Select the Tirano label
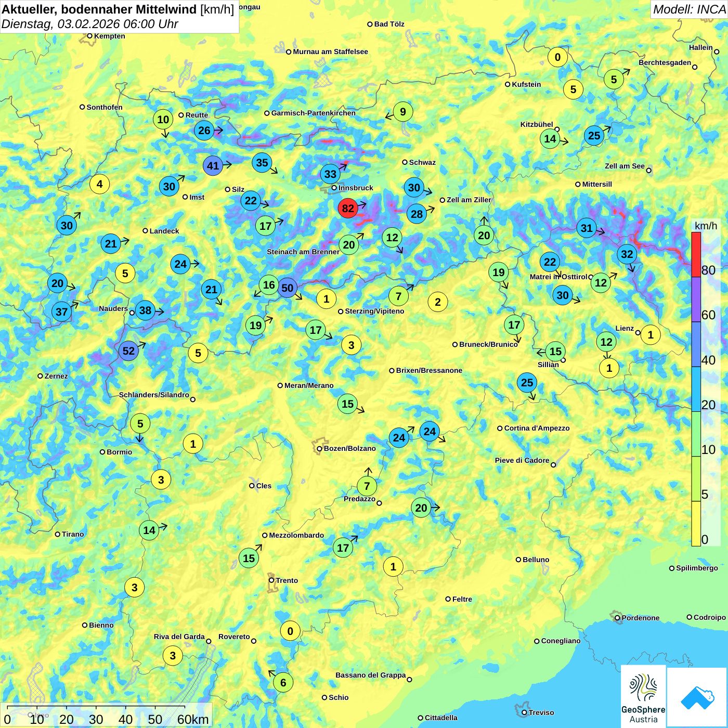This screenshot has height=728, width=728. [x=73, y=534]
